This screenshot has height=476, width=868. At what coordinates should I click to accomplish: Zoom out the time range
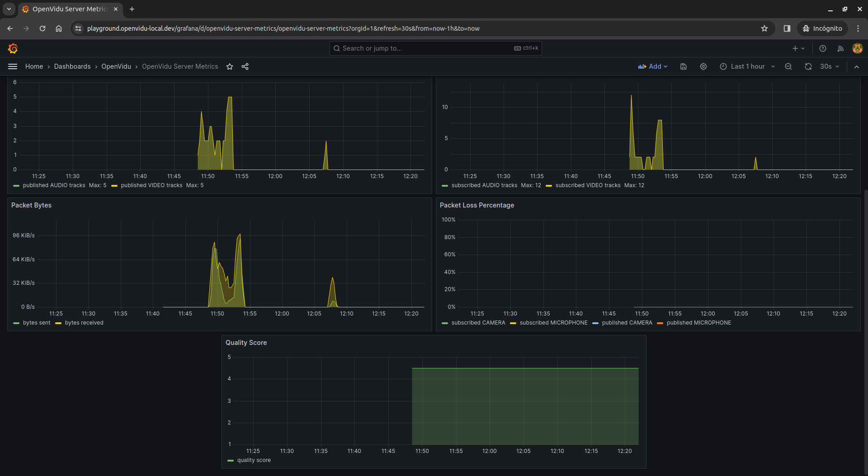tap(788, 66)
